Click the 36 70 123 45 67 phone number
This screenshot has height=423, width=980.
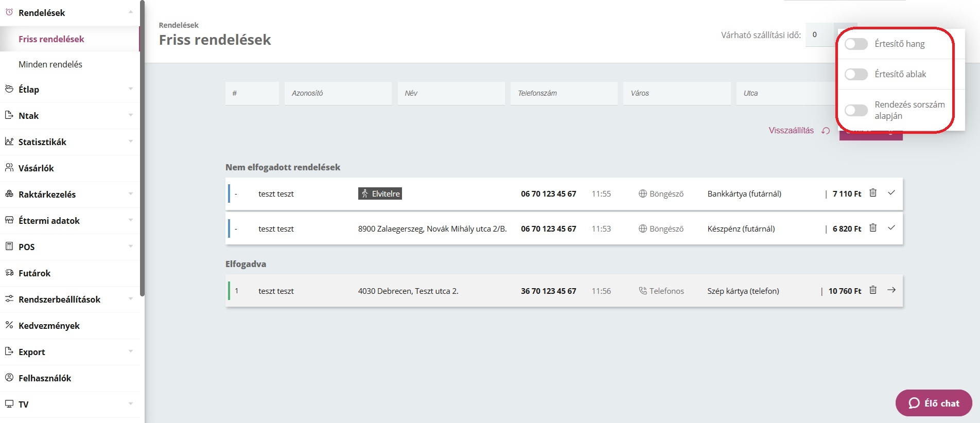pyautogui.click(x=549, y=291)
